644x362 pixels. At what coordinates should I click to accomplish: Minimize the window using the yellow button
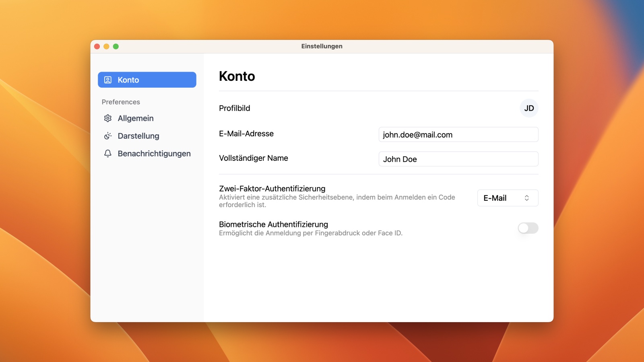[x=106, y=46]
